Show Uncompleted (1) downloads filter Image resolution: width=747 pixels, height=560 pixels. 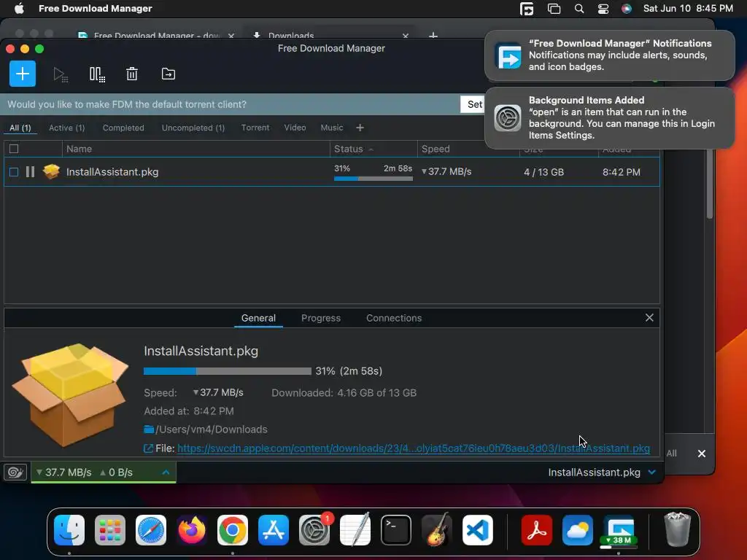(x=193, y=128)
